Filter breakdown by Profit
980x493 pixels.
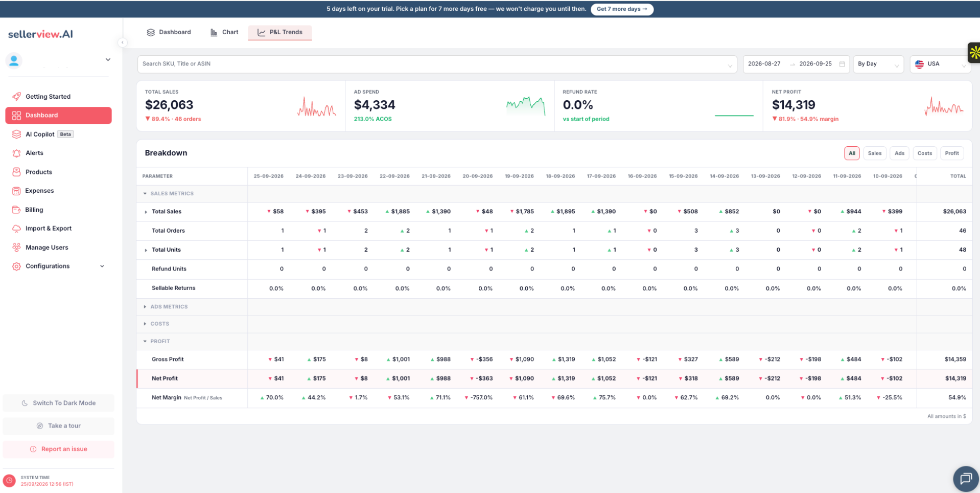[952, 153]
